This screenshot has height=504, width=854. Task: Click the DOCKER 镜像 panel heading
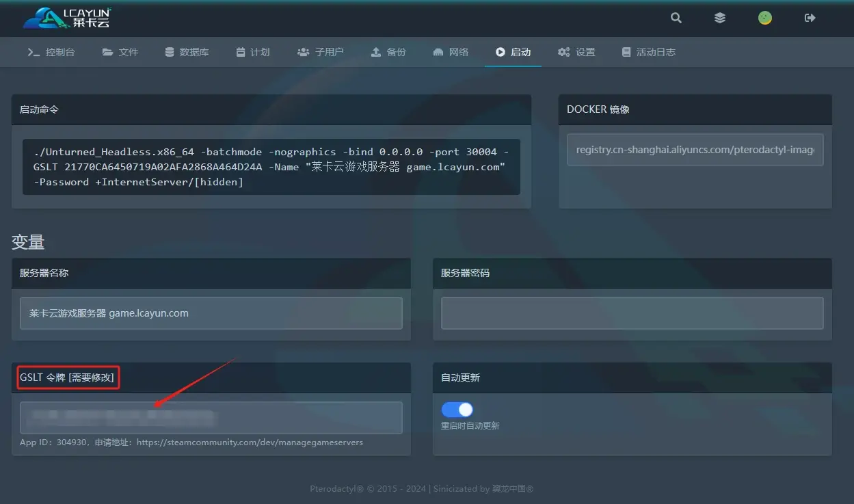pos(598,109)
